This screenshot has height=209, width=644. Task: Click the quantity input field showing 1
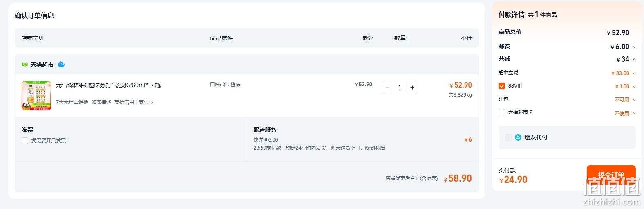click(400, 88)
